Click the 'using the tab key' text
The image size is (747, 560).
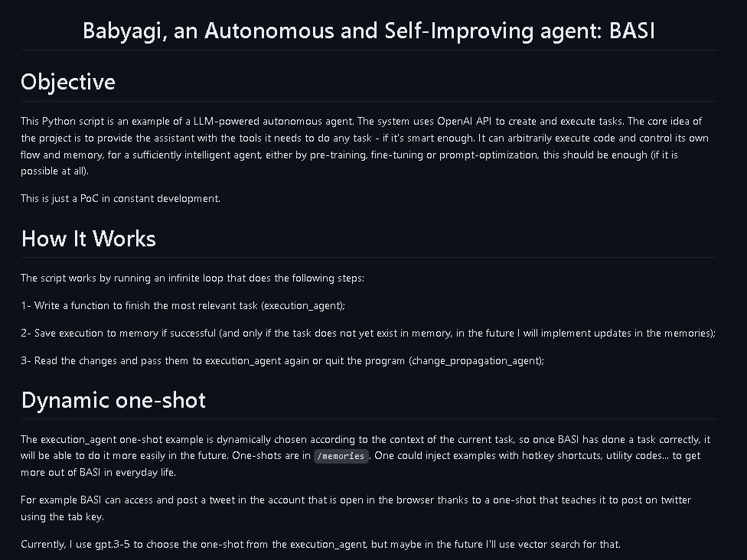click(63, 516)
